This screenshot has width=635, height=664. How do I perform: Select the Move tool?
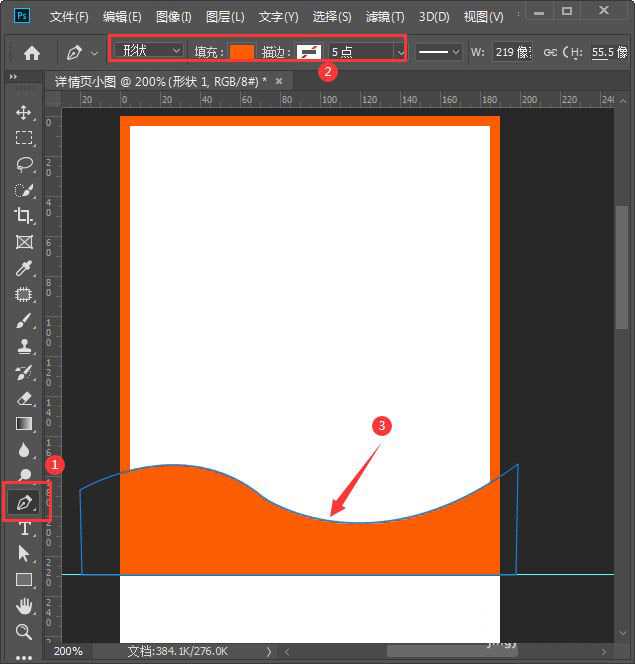pos(24,112)
